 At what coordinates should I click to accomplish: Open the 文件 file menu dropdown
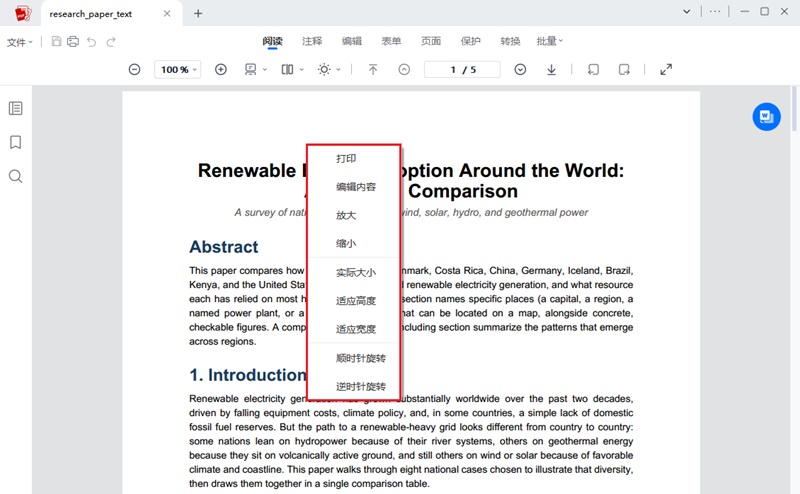point(19,42)
